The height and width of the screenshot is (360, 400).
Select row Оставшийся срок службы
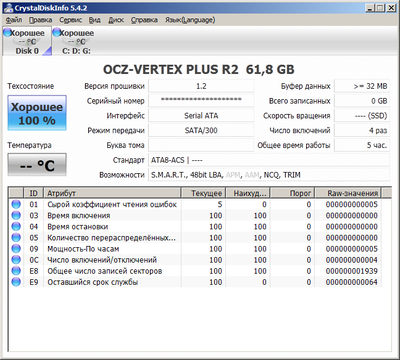[195, 282]
